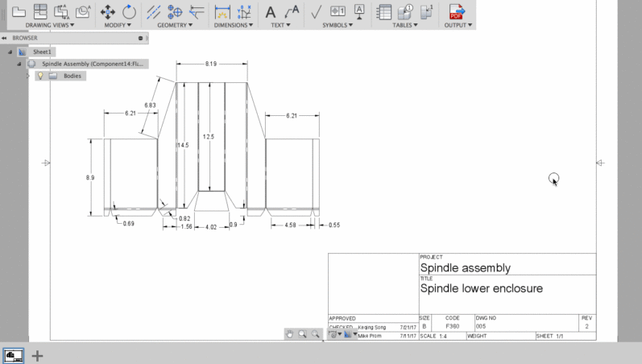Toggle Bodies visibility lightbulb
The height and width of the screenshot is (364, 642).
(x=40, y=76)
